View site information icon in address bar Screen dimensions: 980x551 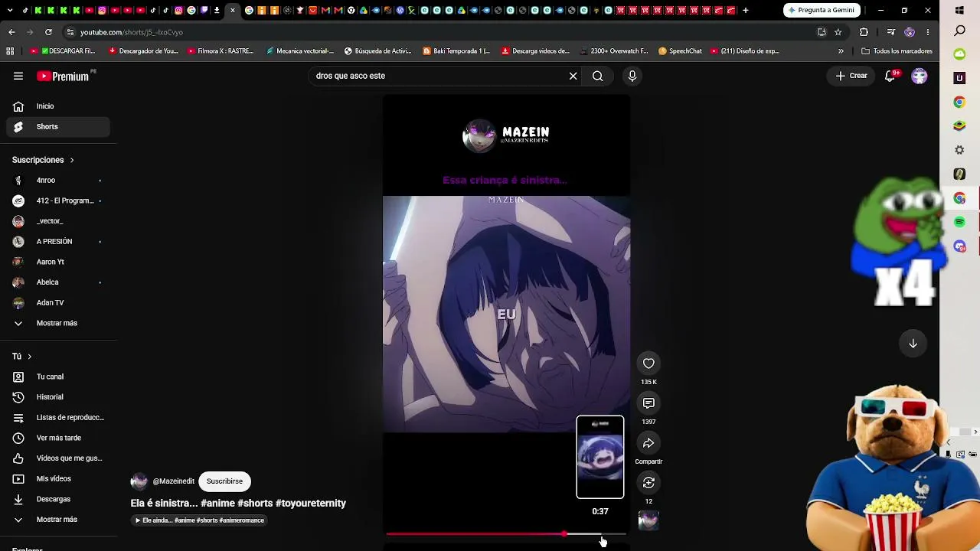click(70, 32)
